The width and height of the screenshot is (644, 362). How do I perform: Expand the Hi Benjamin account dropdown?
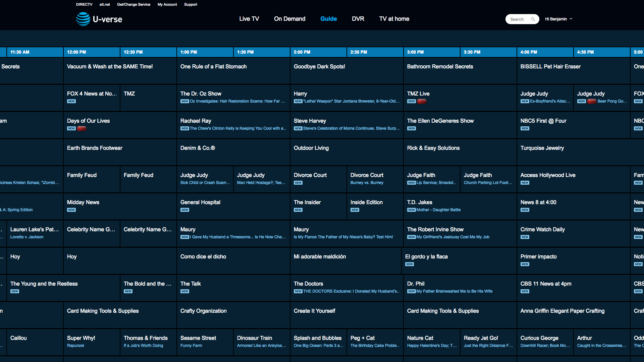[x=558, y=19]
